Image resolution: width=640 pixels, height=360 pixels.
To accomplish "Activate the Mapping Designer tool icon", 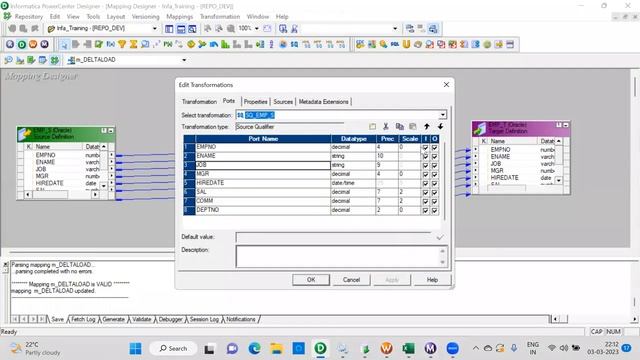I will 54,60.
